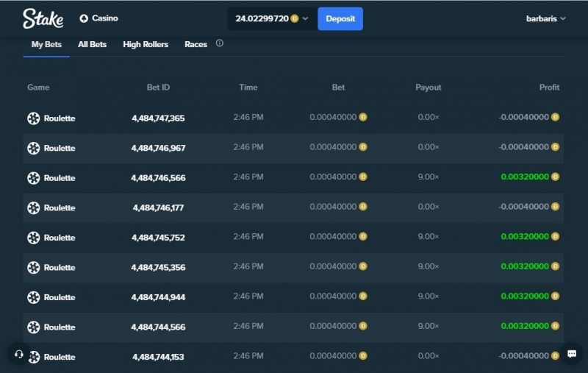588x373 pixels.
Task: Open live support headset icon
Action: (x=19, y=354)
